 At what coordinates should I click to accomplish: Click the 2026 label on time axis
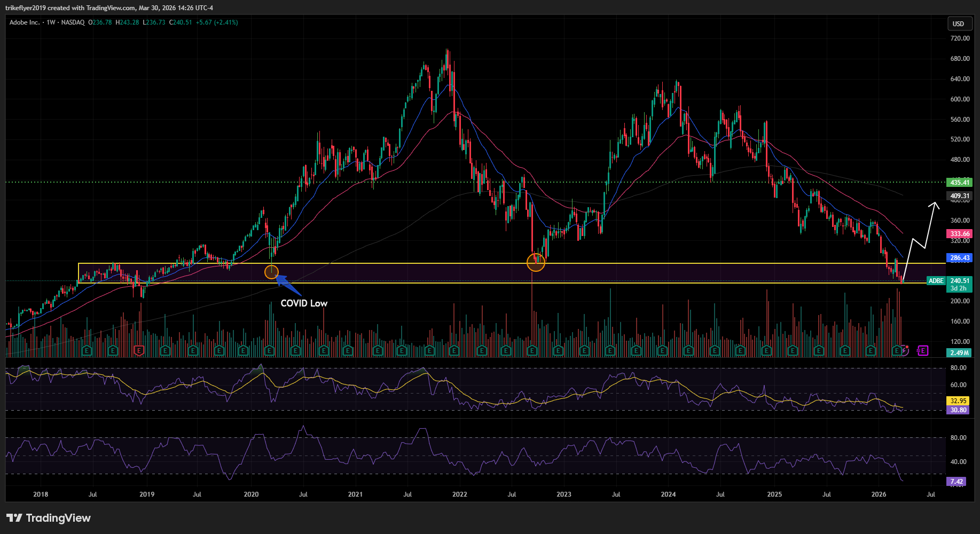click(879, 494)
